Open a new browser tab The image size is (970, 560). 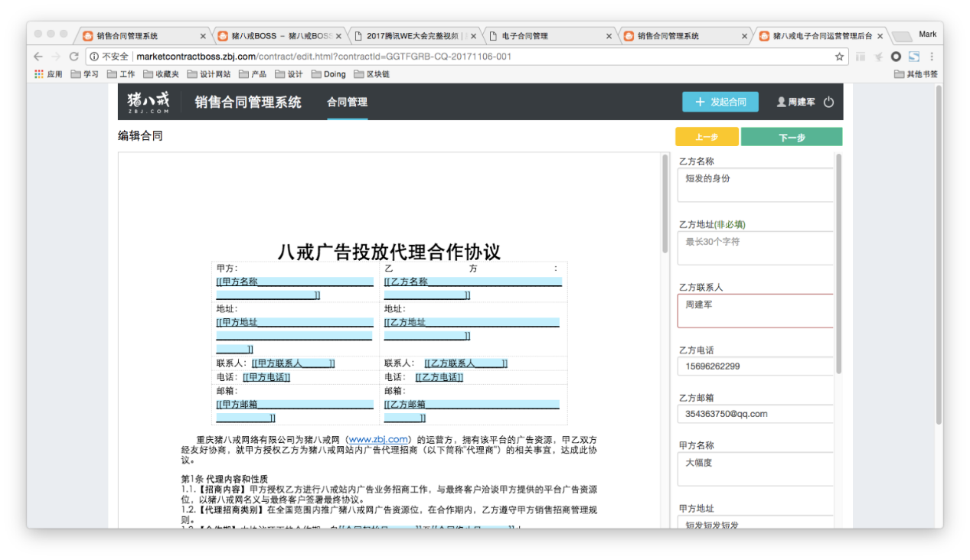click(902, 37)
